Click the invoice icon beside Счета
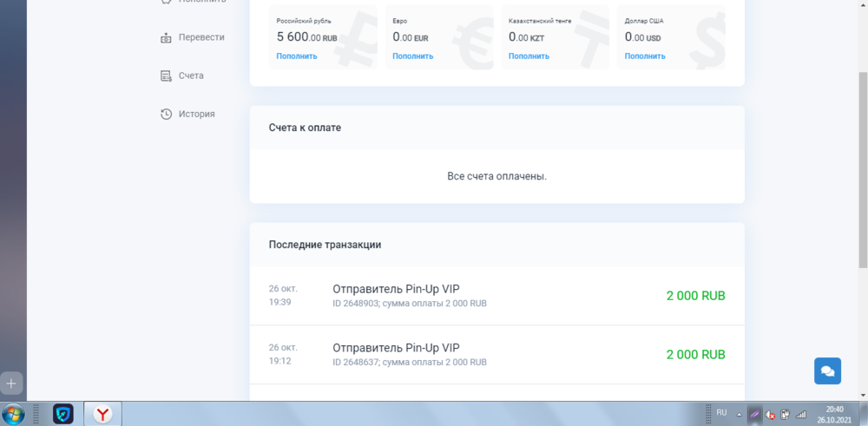 166,75
